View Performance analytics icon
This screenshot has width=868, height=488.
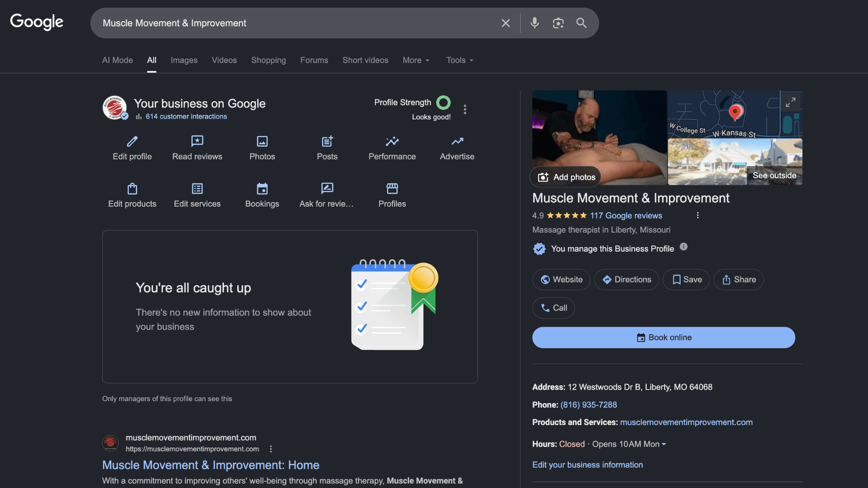pos(392,141)
